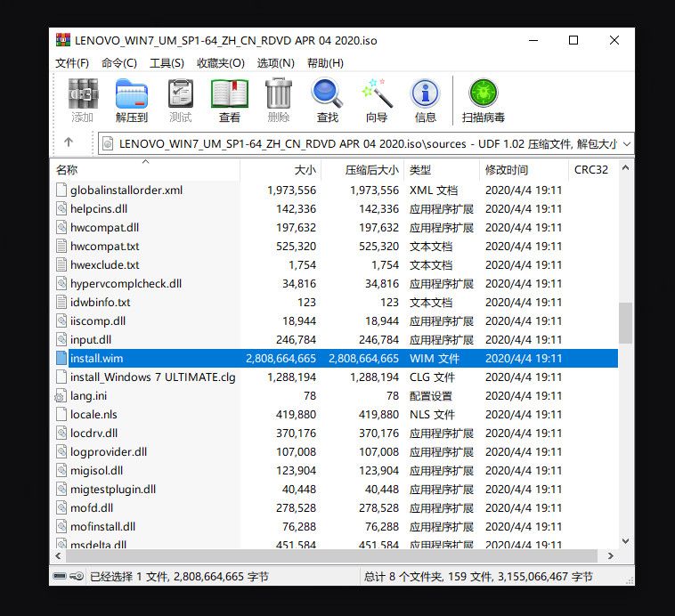
Task: Sort by CRC32 column header
Action: pyautogui.click(x=593, y=170)
